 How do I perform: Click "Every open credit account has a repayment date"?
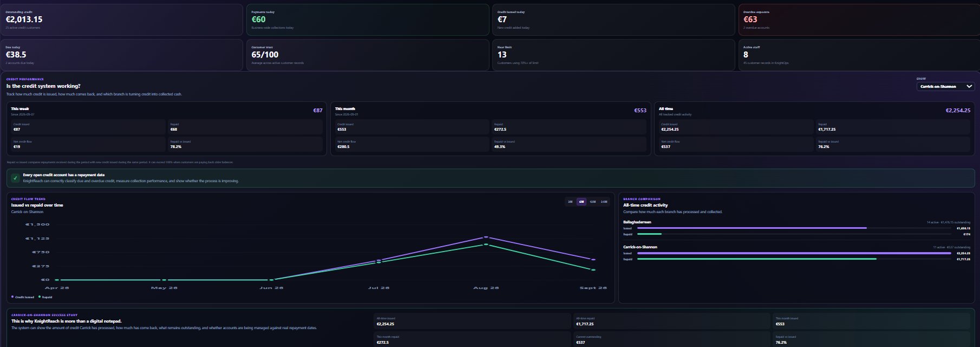[64, 175]
